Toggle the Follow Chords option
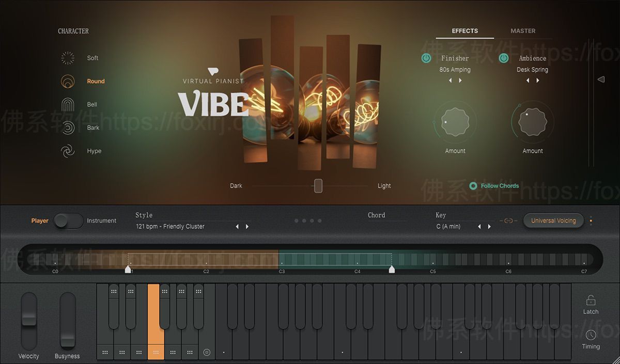The image size is (620, 364). pyautogui.click(x=473, y=186)
